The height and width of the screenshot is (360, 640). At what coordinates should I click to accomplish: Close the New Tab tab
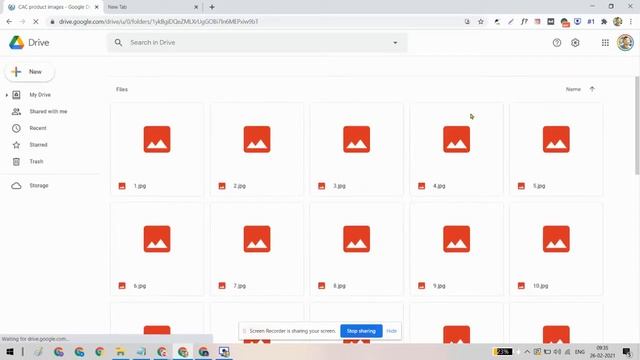[196, 7]
